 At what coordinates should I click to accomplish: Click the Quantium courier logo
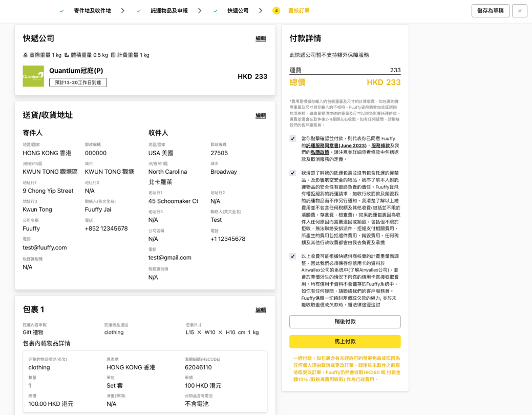click(33, 76)
